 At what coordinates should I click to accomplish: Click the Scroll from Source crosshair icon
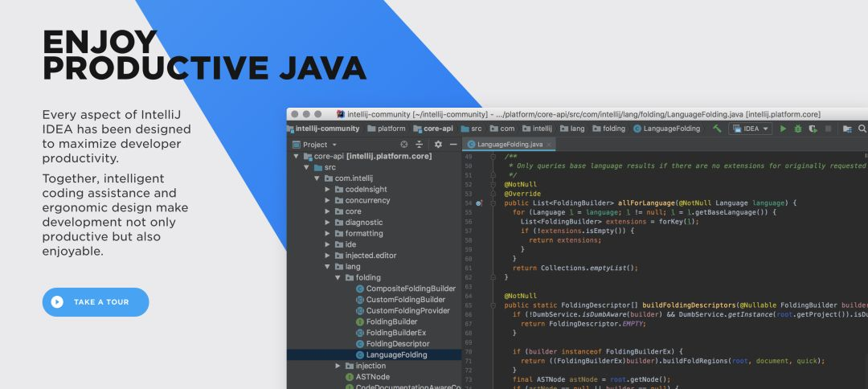pyautogui.click(x=404, y=145)
